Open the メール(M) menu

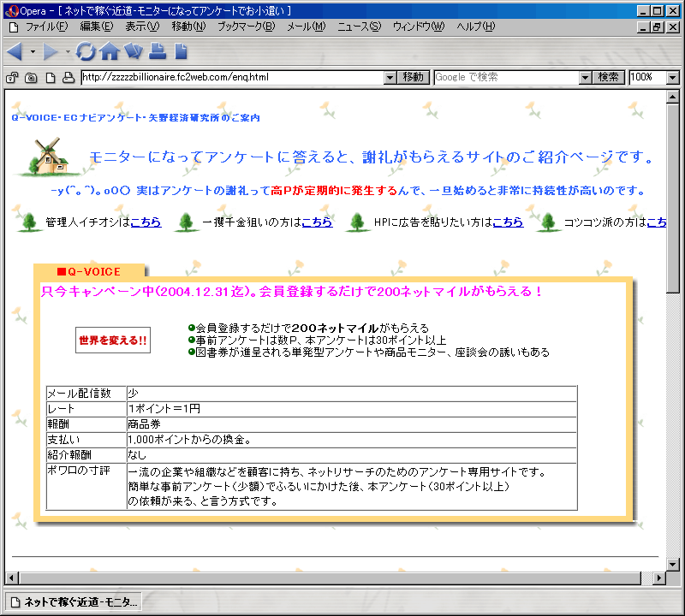point(307,27)
